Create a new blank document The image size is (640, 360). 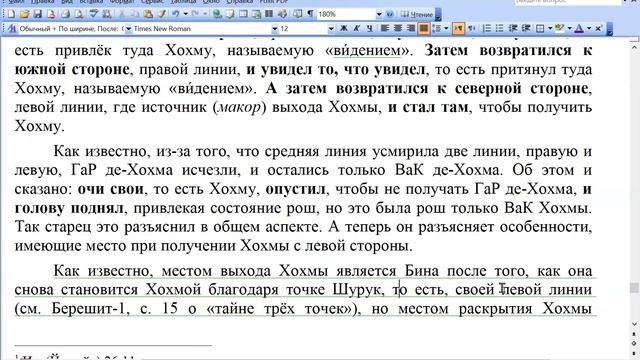tap(11, 14)
